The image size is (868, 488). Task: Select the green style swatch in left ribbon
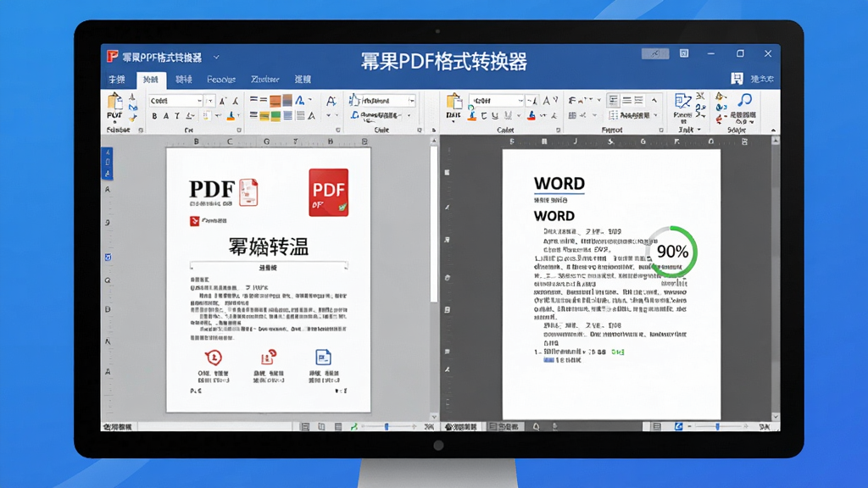(275, 116)
